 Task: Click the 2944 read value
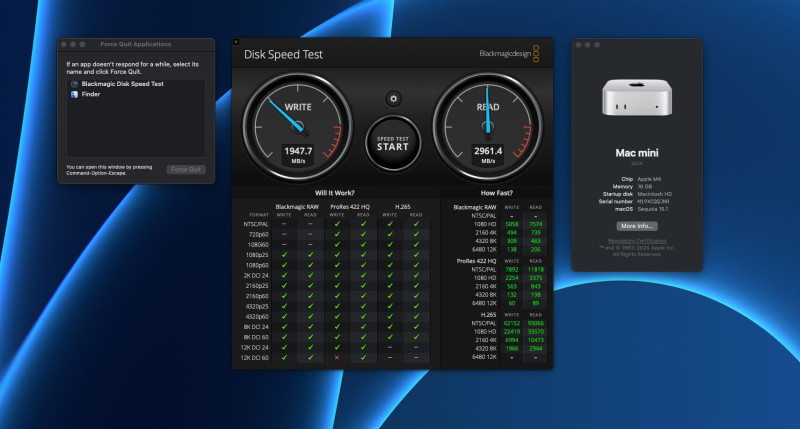coord(536,348)
